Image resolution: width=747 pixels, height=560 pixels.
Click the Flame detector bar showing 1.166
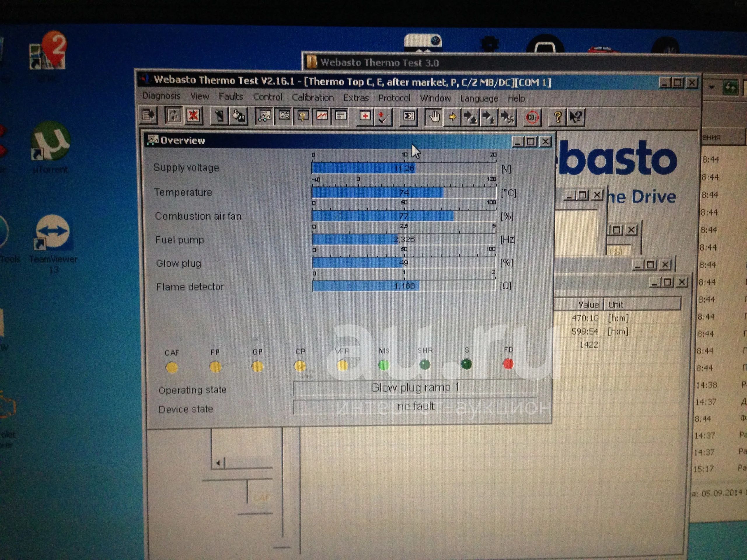pos(404,286)
